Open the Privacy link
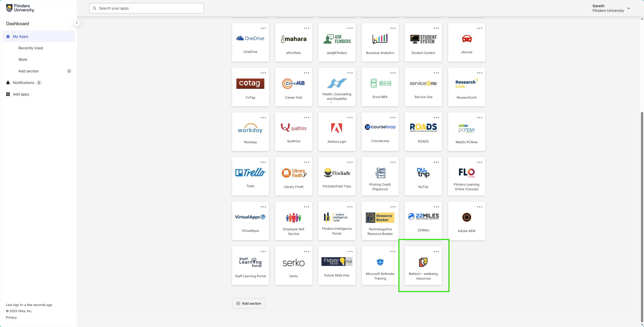The image size is (644, 327). 11,318
